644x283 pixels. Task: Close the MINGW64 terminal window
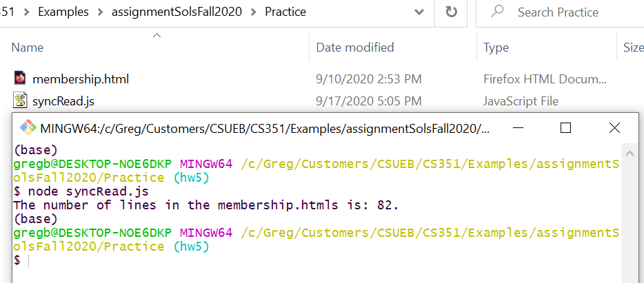point(614,128)
